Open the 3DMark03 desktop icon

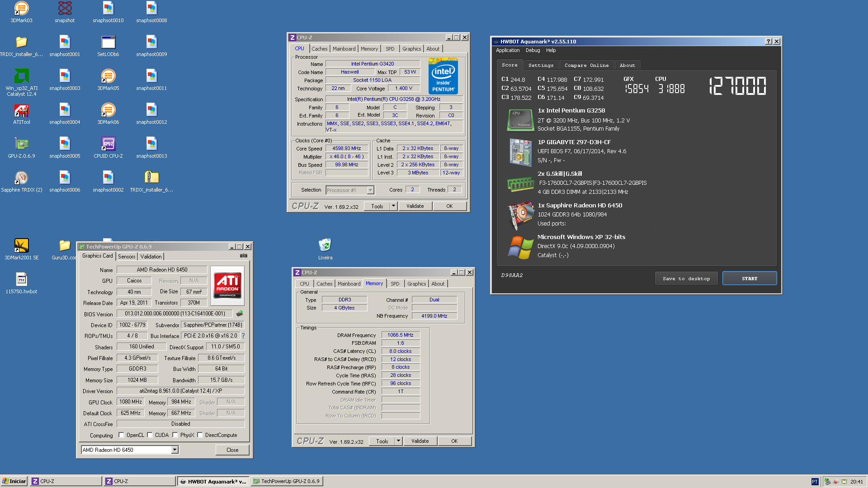pos(21,8)
